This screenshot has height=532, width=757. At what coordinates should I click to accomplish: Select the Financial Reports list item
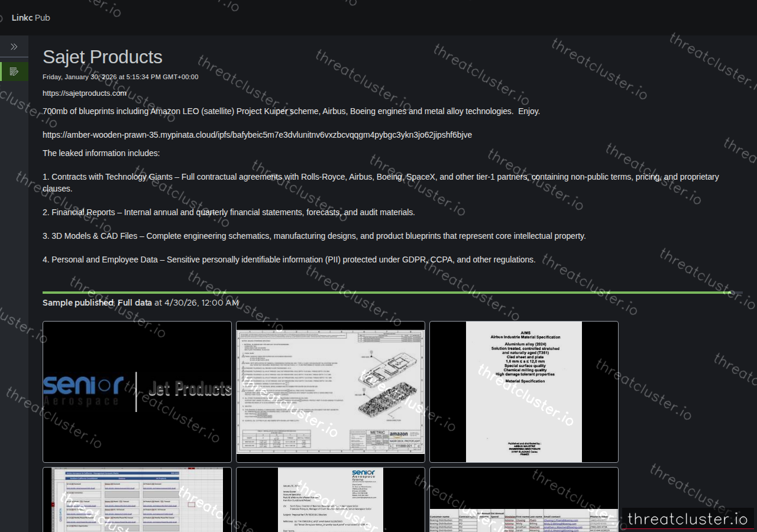(229, 212)
